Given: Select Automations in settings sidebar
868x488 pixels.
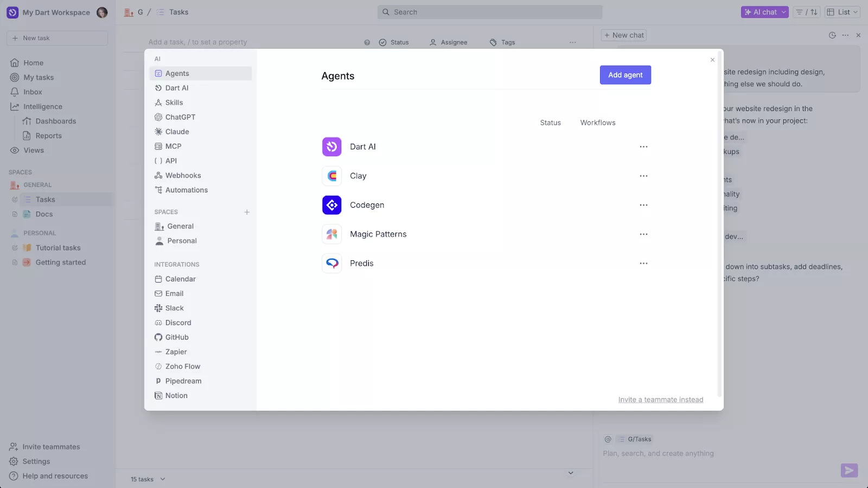Looking at the screenshot, I should (186, 190).
